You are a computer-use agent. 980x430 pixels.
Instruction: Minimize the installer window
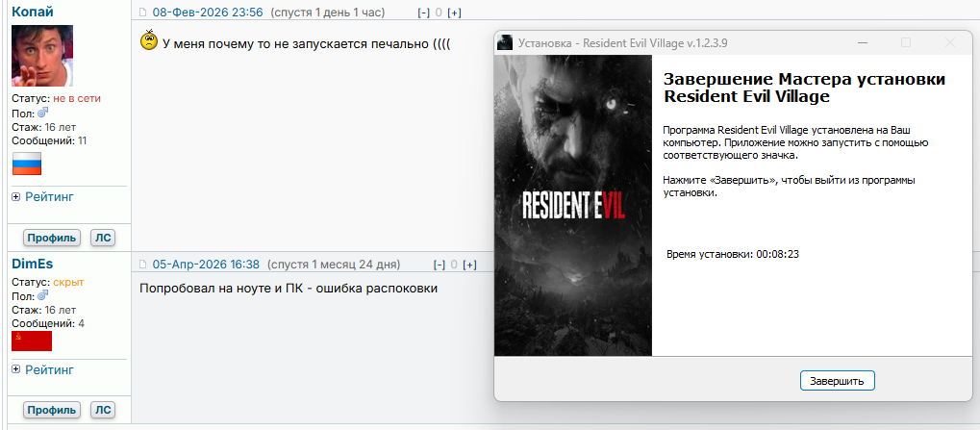click(863, 43)
